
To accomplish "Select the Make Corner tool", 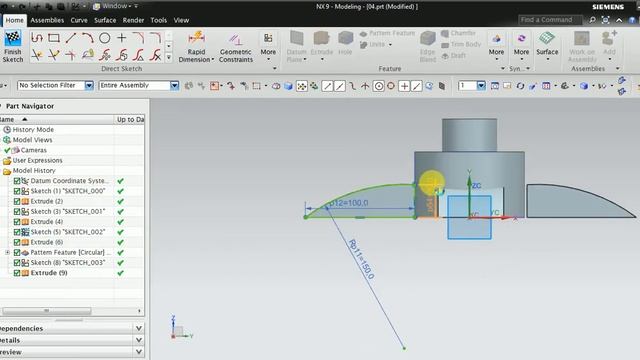I will tap(71, 54).
